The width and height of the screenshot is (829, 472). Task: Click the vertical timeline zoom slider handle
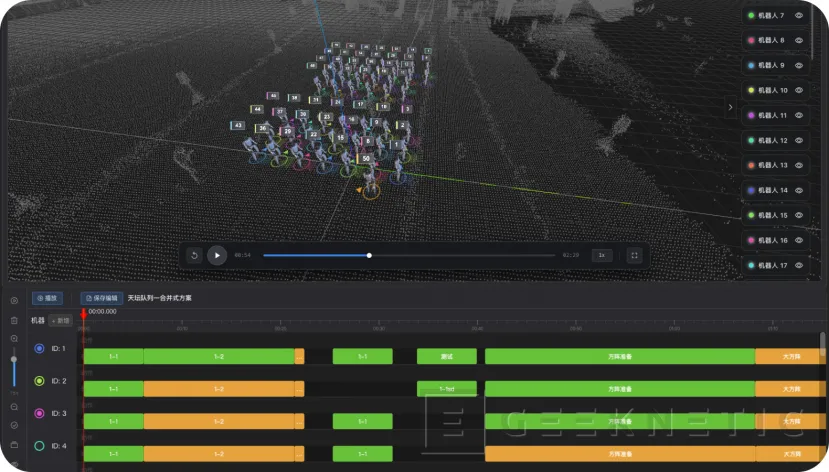coord(14,359)
